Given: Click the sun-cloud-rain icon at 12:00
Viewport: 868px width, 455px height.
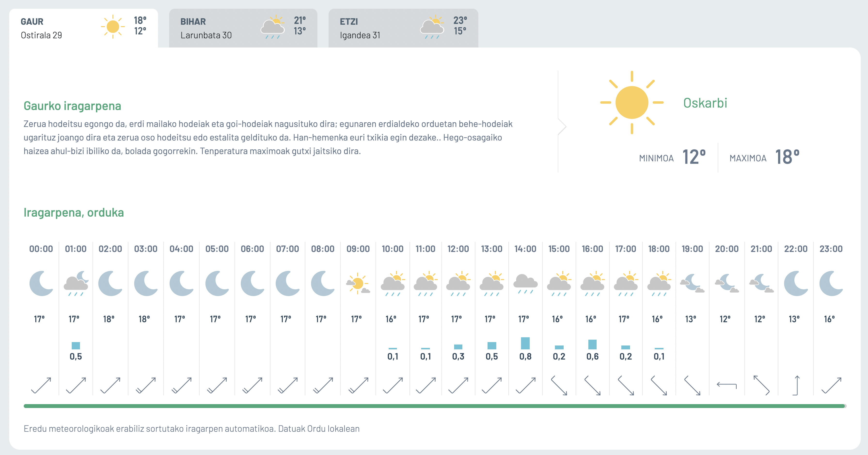Looking at the screenshot, I should point(458,283).
